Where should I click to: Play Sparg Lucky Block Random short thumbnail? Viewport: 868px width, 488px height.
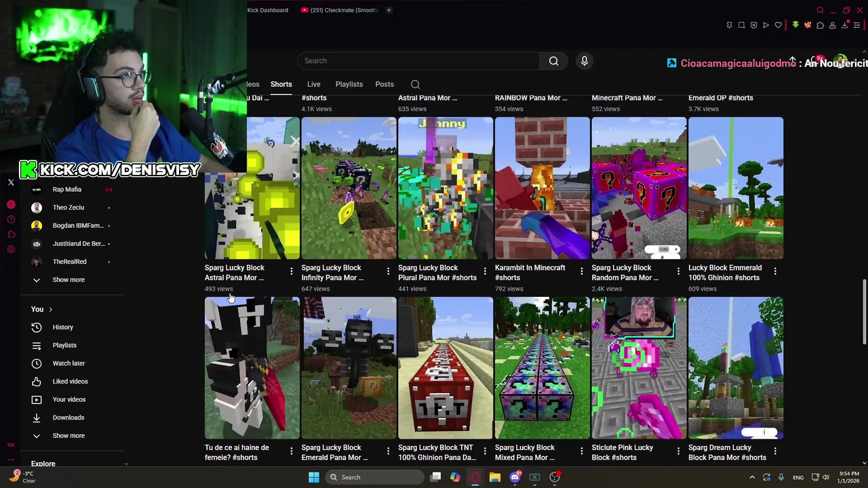pos(639,188)
